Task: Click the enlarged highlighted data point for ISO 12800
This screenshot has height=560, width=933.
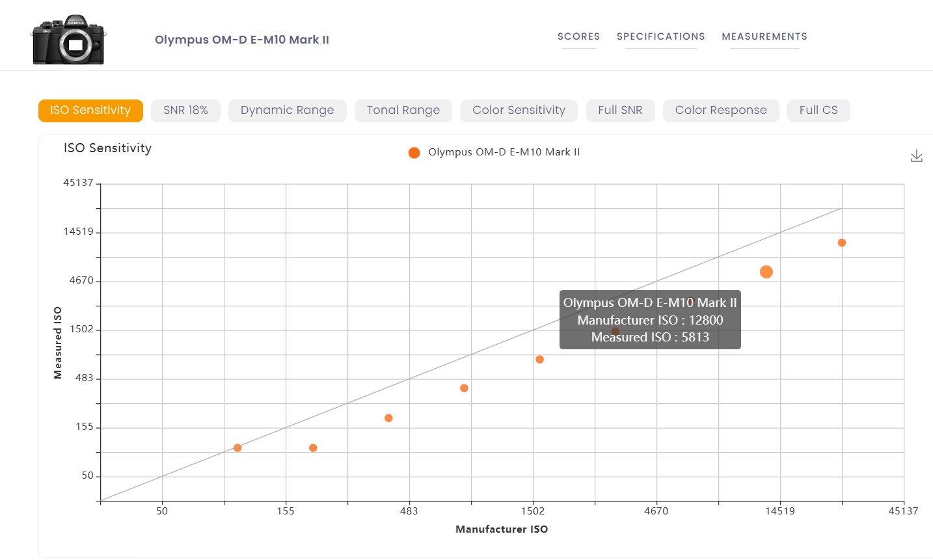Action: (x=766, y=272)
